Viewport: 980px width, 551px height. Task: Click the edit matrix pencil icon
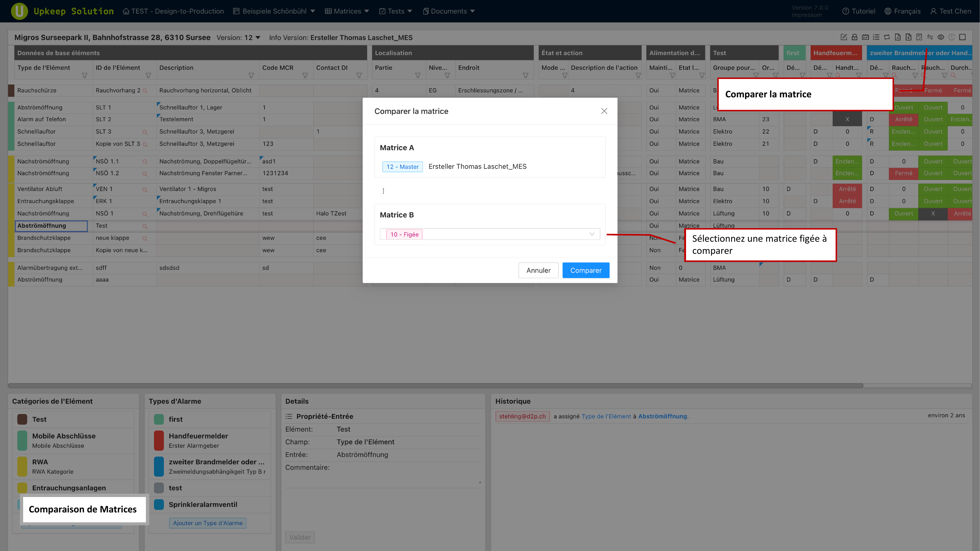843,37
